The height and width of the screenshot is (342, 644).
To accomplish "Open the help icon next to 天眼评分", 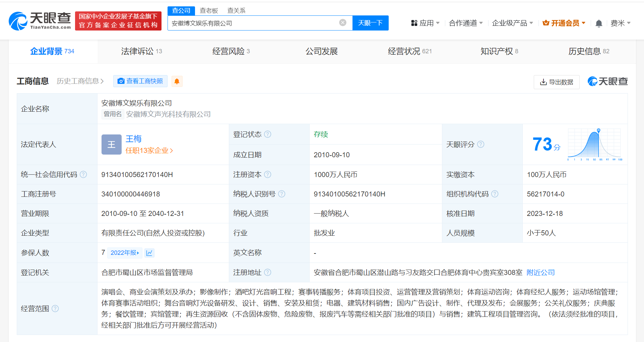I will pyautogui.click(x=480, y=144).
